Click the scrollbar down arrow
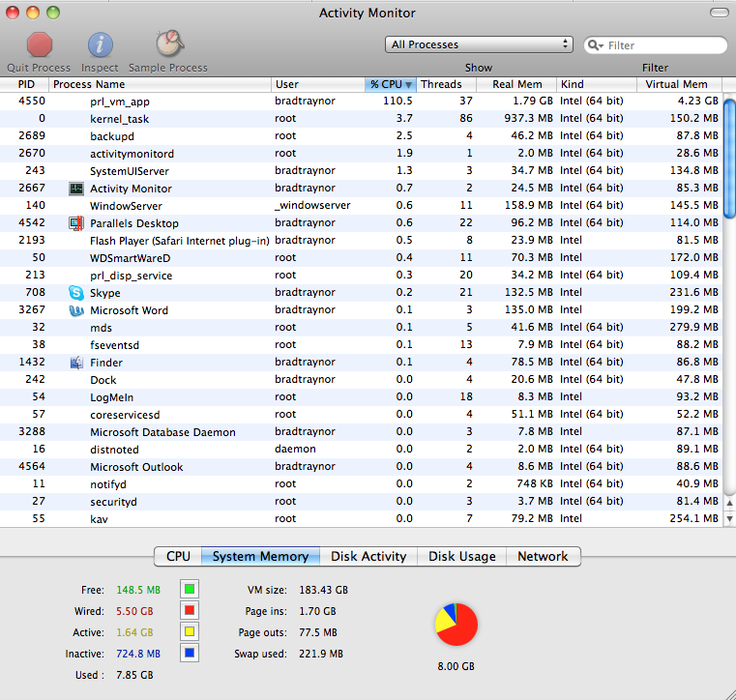736x700 pixels. (729, 518)
